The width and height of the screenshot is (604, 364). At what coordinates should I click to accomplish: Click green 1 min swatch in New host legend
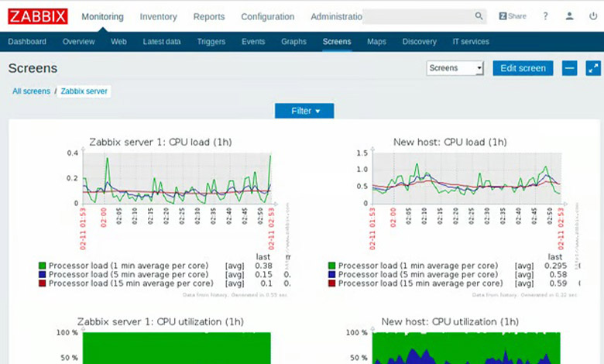tap(331, 266)
